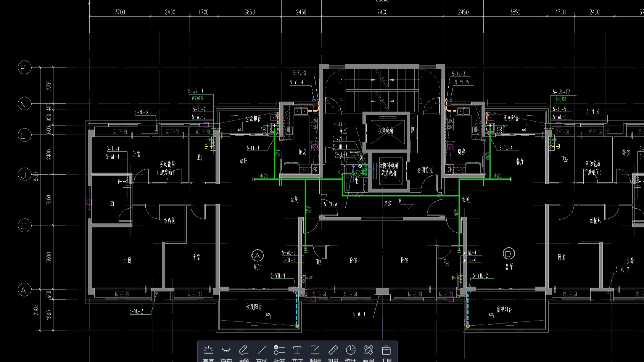
Task: Click pipe label 5-YTL-1
Action: click(x=278, y=275)
